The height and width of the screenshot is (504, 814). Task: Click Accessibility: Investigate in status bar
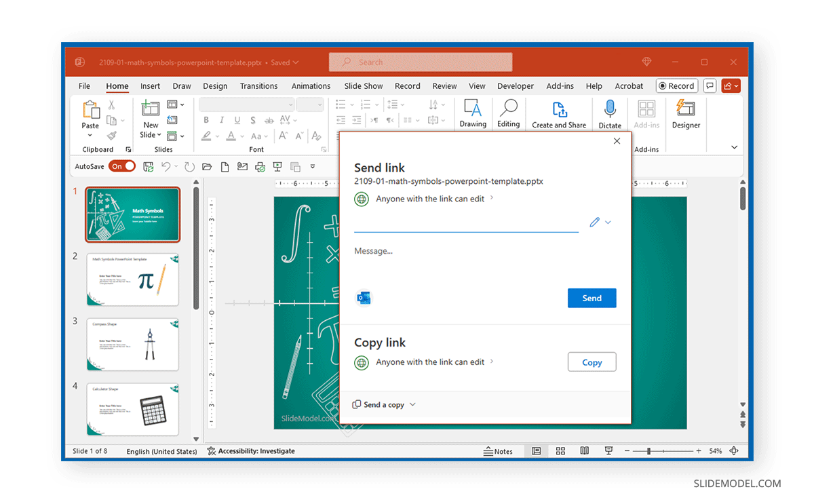pyautogui.click(x=251, y=451)
